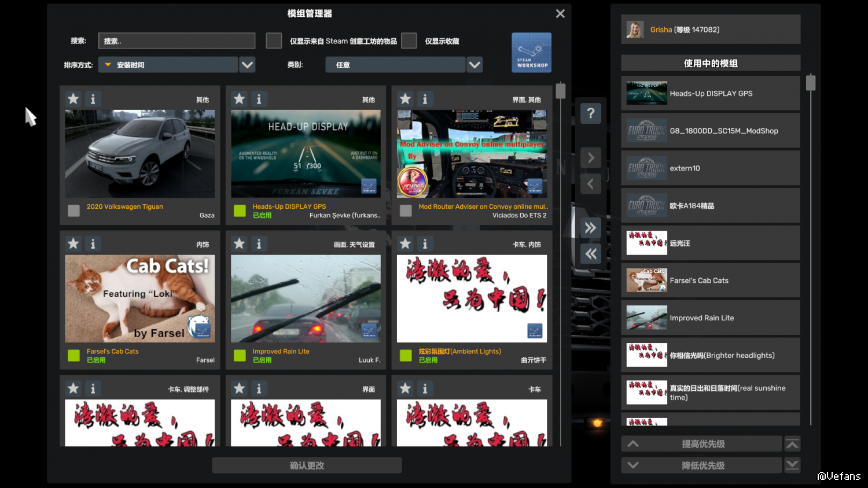Select Farsel's Cab Cats in active mods list

pos(711,280)
